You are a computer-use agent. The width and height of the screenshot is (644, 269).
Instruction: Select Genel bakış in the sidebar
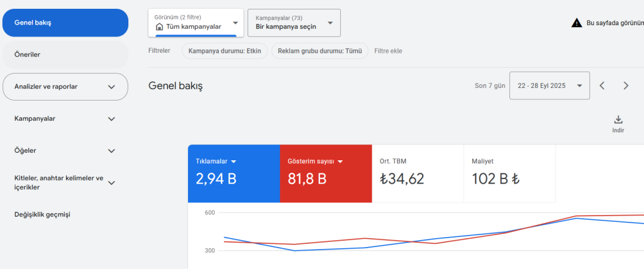click(x=65, y=23)
